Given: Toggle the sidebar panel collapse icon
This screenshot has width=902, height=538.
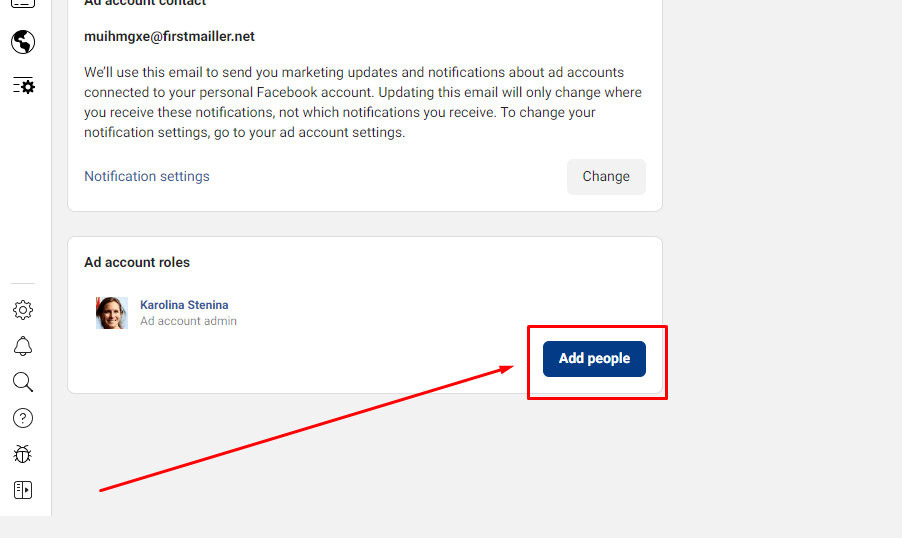Looking at the screenshot, I should (x=23, y=490).
